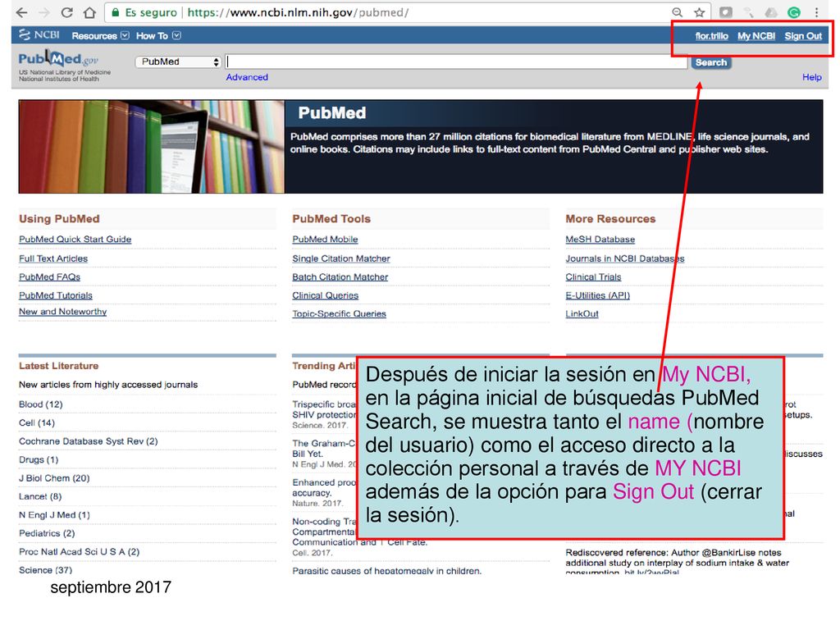
Task: Open the browser home icon
Action: coord(89,12)
